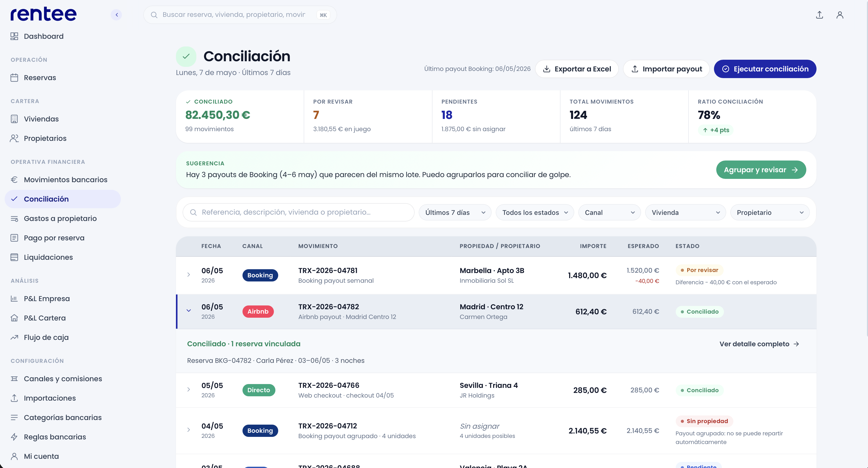Viewport: 868px width, 468px height.
Task: Click the Referencia, descripción filter field
Action: (299, 212)
